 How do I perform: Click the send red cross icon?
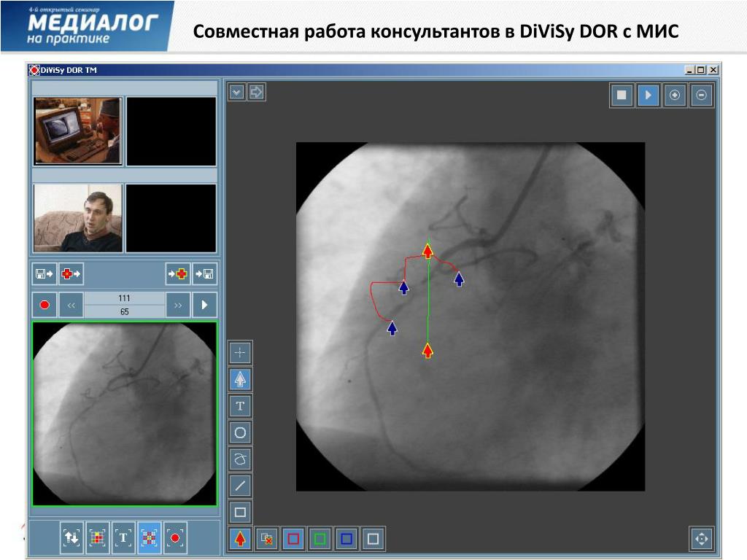pyautogui.click(x=71, y=274)
